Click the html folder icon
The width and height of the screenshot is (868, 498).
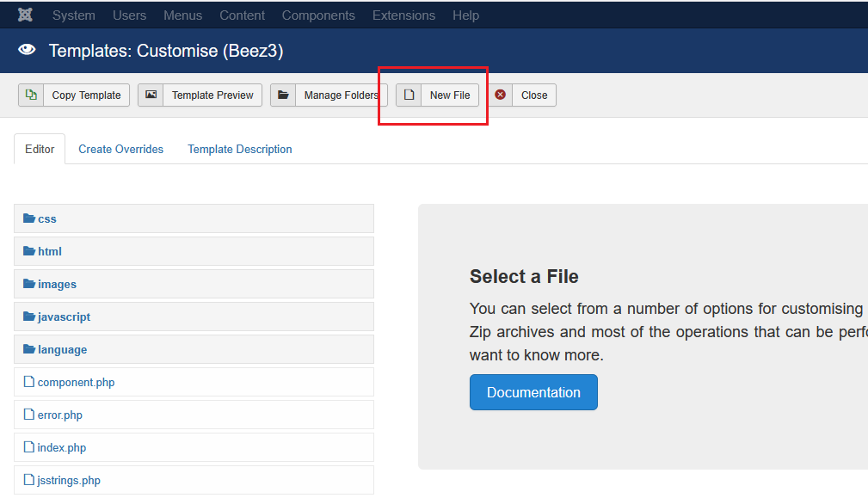click(28, 251)
